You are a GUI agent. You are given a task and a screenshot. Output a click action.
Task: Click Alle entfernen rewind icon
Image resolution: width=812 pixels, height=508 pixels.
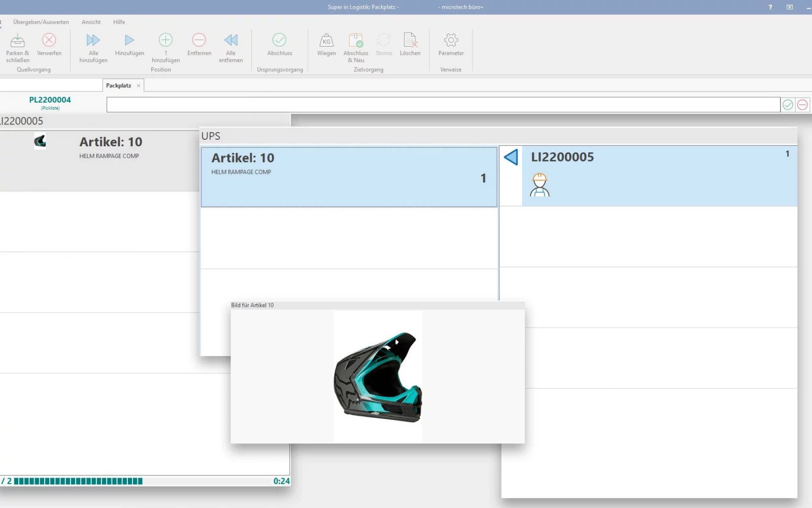click(x=231, y=41)
